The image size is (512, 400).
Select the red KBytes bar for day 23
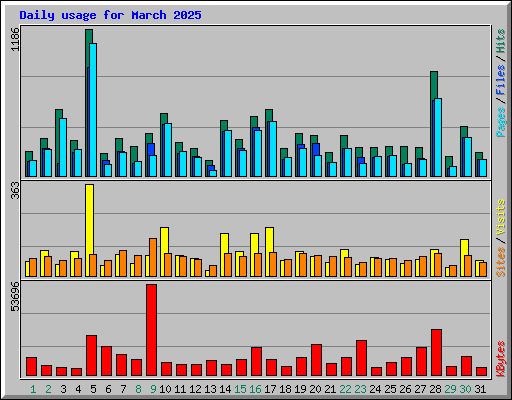tap(361, 358)
